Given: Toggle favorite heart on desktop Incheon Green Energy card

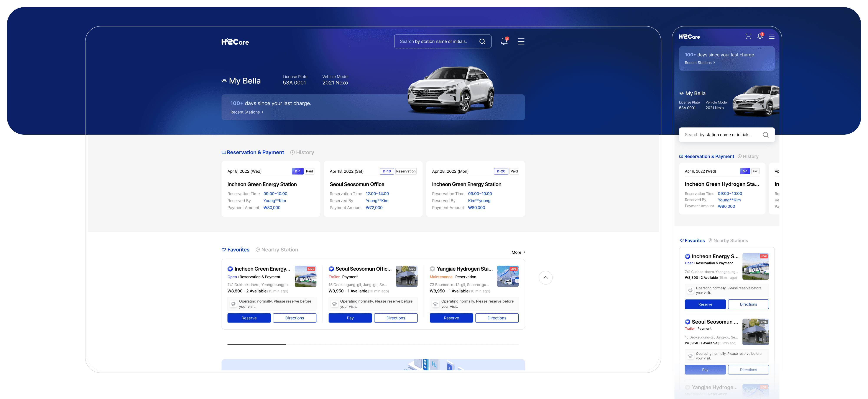Looking at the screenshot, I should [230, 269].
